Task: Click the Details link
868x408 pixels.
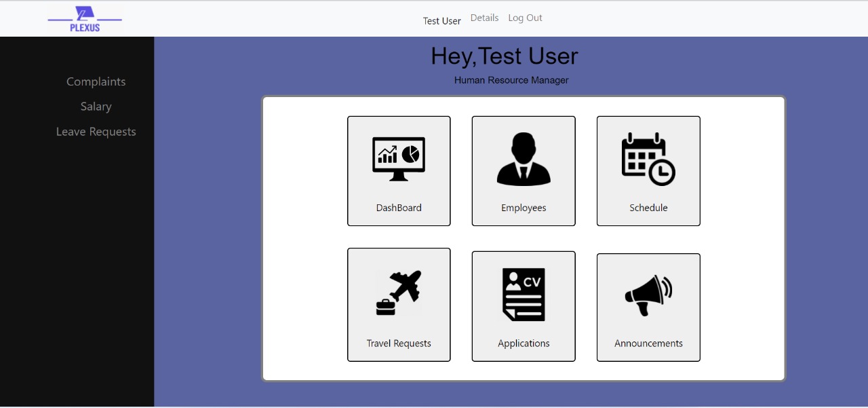Action: (484, 18)
